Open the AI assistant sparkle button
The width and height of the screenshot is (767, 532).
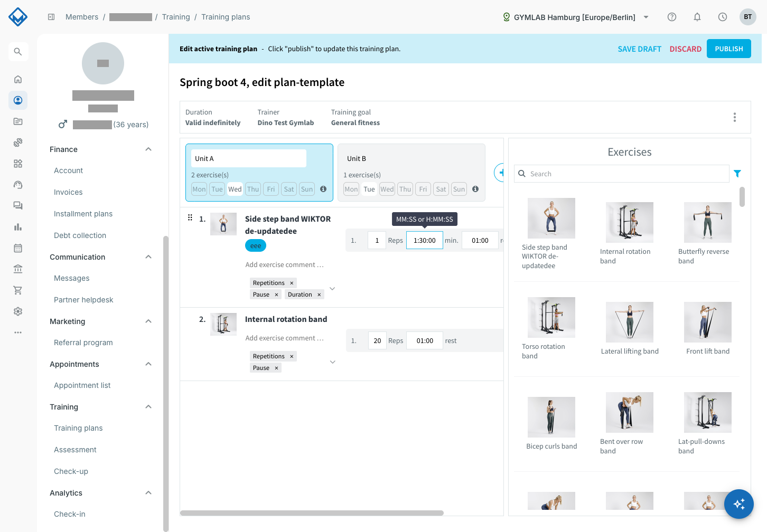(x=739, y=504)
